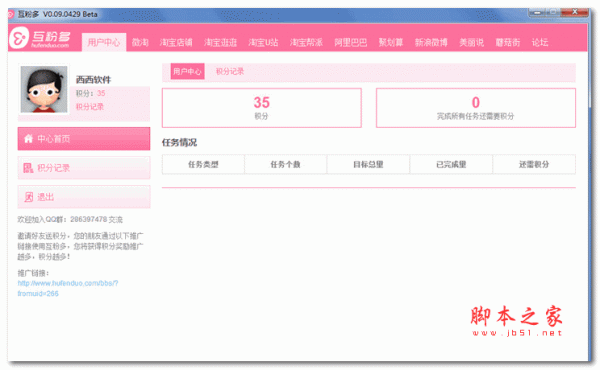Switch to the 蘑菇街 tab
600x370 pixels.
click(507, 42)
